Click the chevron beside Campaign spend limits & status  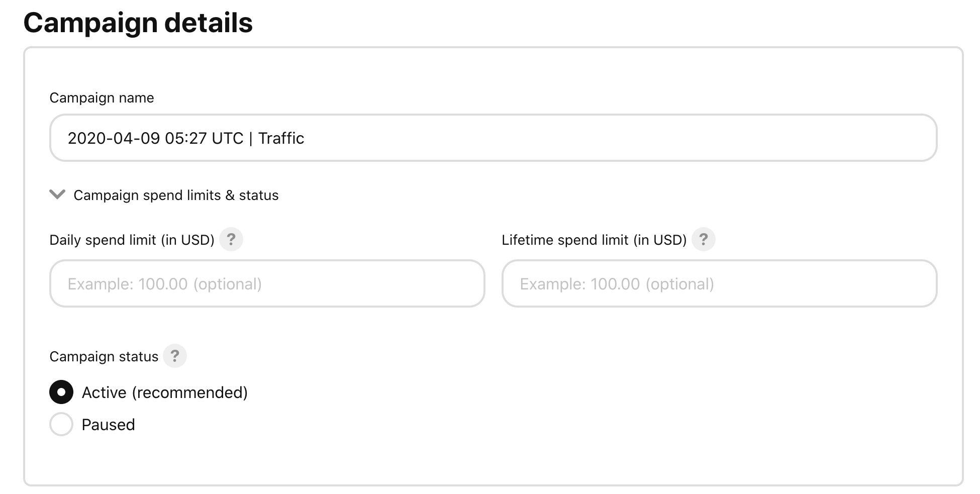pos(57,195)
